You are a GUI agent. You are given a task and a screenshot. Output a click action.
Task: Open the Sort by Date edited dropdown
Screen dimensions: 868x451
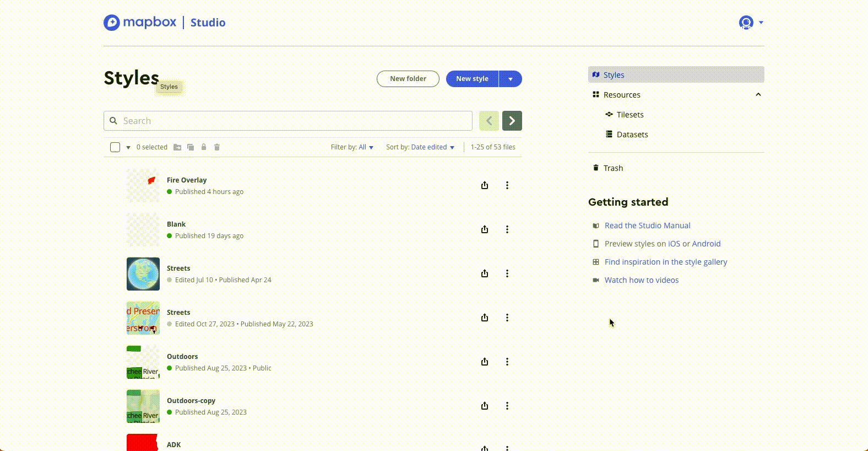(420, 147)
